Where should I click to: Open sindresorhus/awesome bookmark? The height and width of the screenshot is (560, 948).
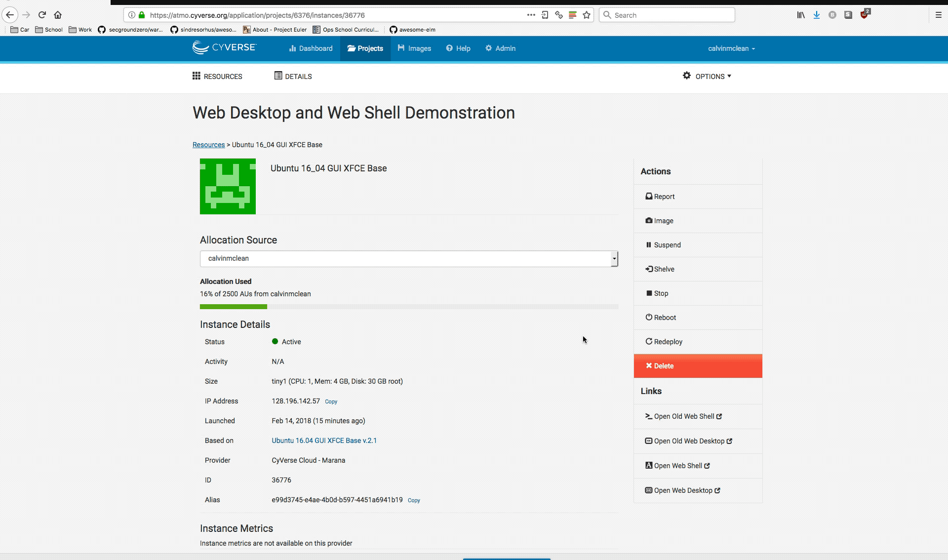pos(203,30)
